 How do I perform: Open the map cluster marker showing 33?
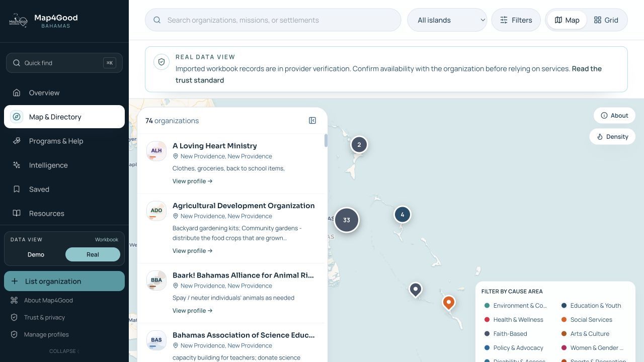(347, 220)
